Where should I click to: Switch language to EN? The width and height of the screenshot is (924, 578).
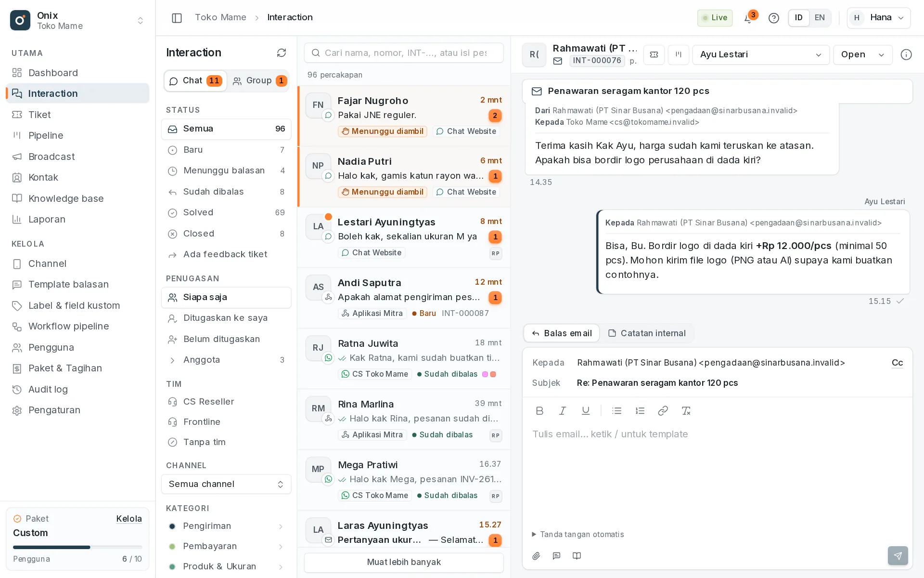820,18
